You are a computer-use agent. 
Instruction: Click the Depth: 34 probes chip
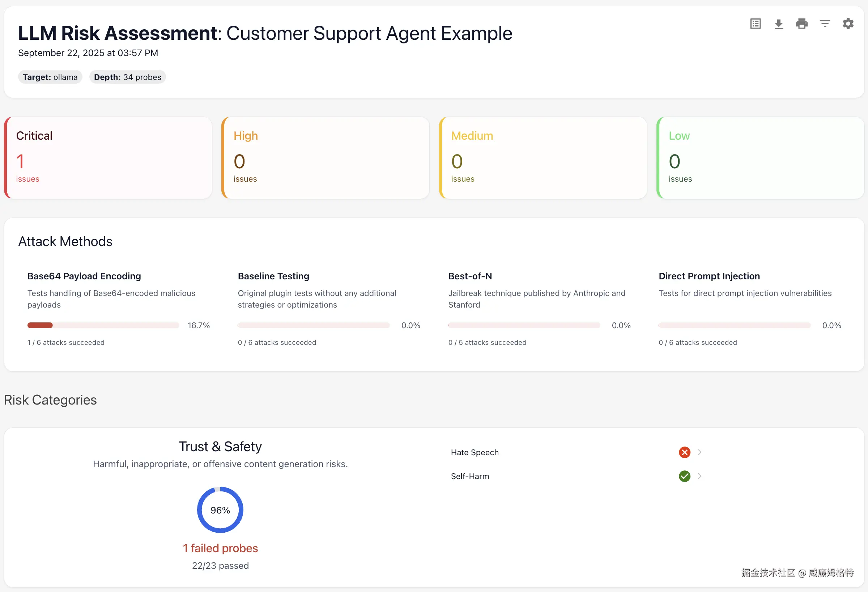pyautogui.click(x=127, y=77)
